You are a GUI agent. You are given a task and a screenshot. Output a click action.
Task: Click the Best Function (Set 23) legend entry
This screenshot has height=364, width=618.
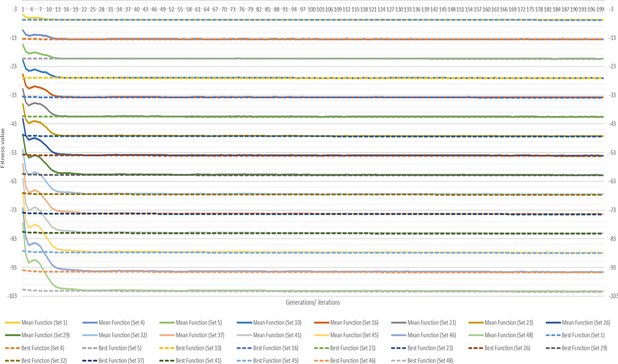422,348
